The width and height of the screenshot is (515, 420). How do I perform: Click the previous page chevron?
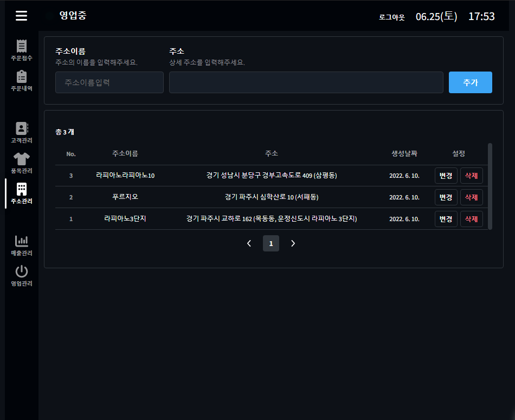point(249,243)
